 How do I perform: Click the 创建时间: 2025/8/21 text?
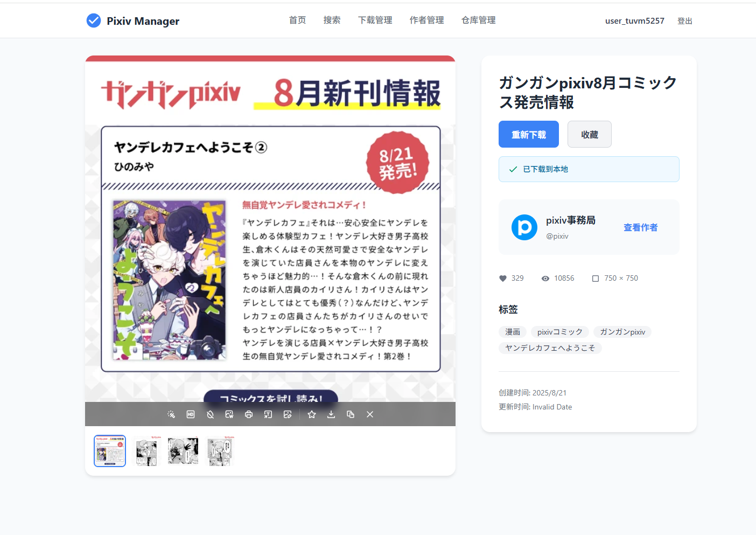click(533, 393)
